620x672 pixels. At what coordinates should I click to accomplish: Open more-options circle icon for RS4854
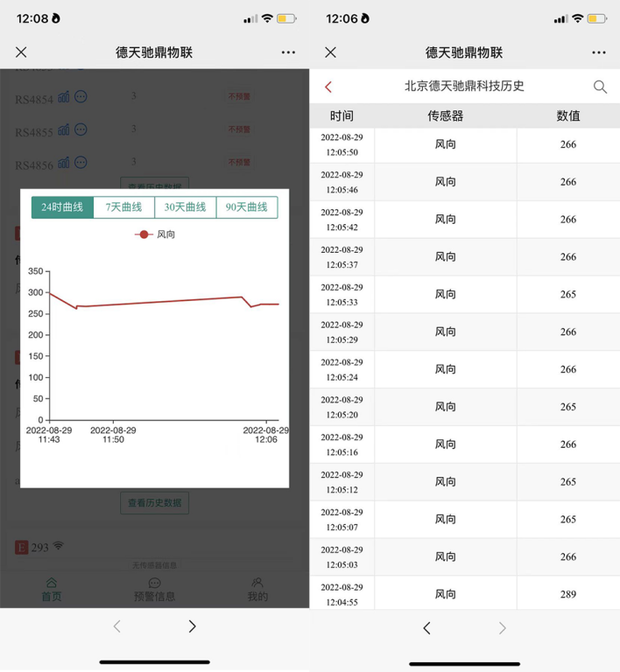click(81, 96)
